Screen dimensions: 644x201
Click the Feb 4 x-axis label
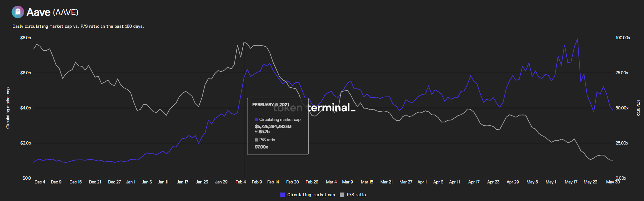241,182
